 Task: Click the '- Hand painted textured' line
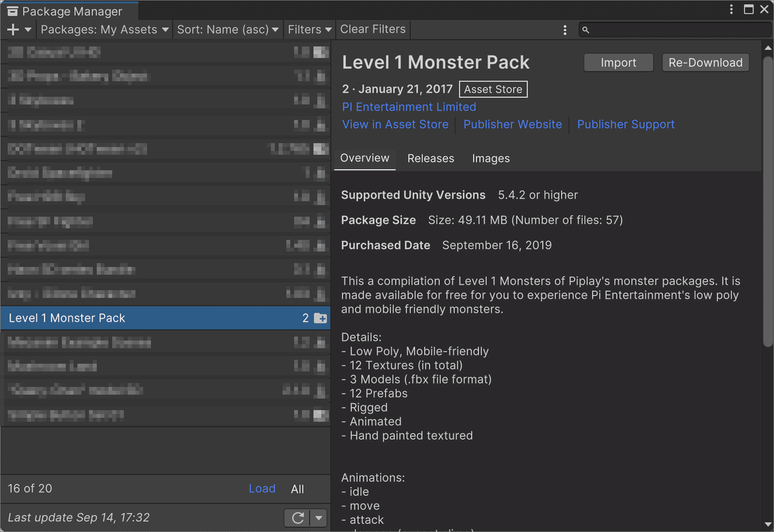point(407,436)
